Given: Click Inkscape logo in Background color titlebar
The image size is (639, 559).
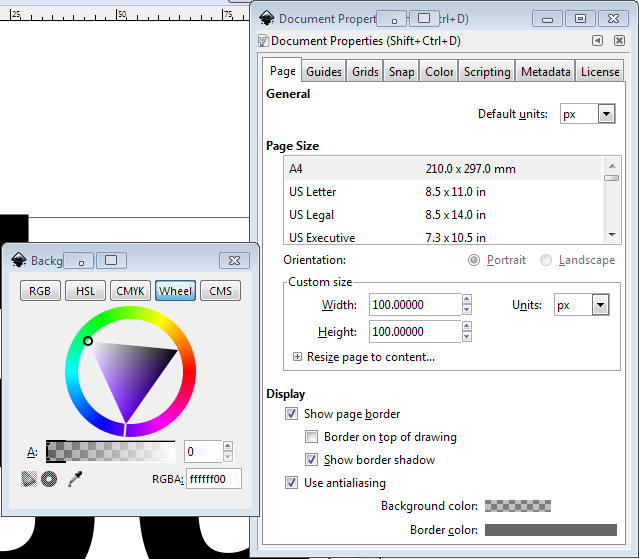Looking at the screenshot, I should pos(19,260).
